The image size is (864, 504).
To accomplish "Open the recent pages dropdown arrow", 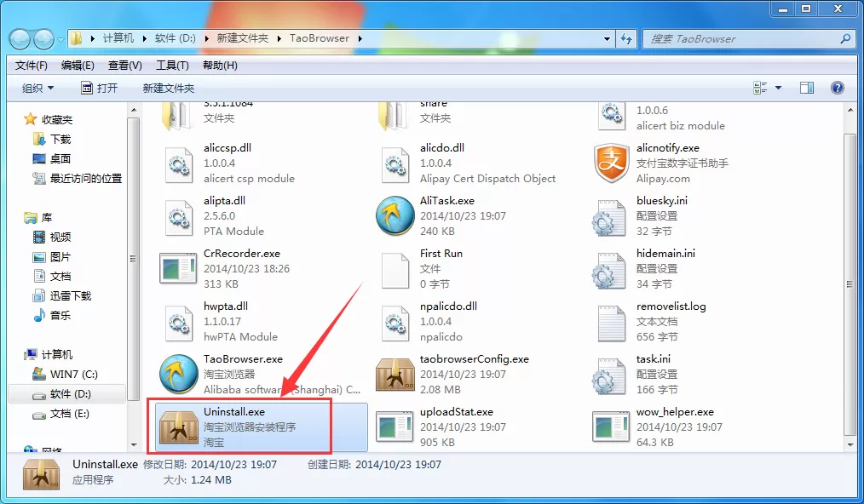I will pyautogui.click(x=60, y=39).
